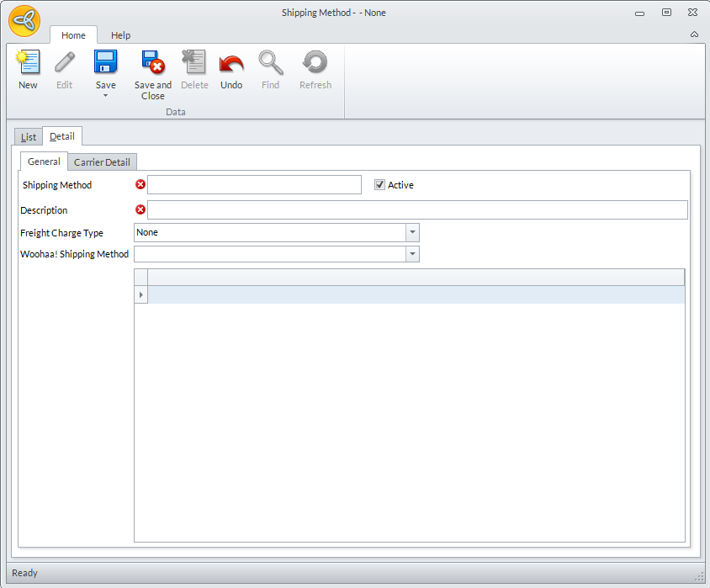Open the Woohaa! Shipping Method dropdown

point(412,254)
